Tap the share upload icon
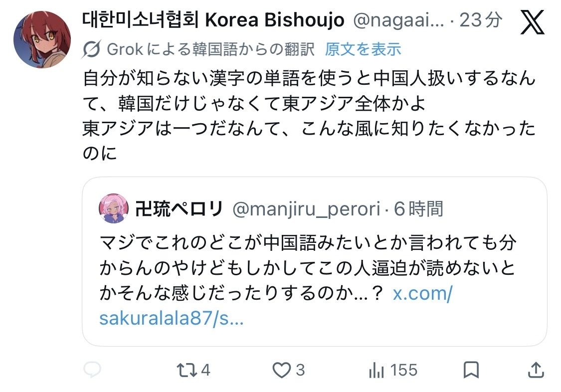The image size is (561, 392). tap(535, 370)
